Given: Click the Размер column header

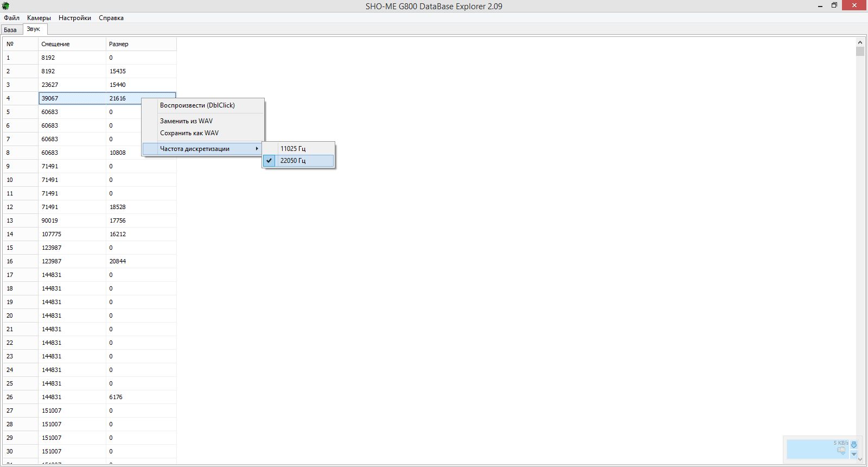Looking at the screenshot, I should click(141, 44).
